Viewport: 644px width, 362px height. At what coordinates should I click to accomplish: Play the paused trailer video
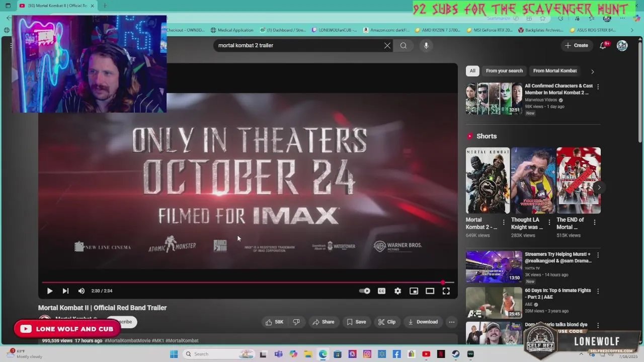pos(50,291)
